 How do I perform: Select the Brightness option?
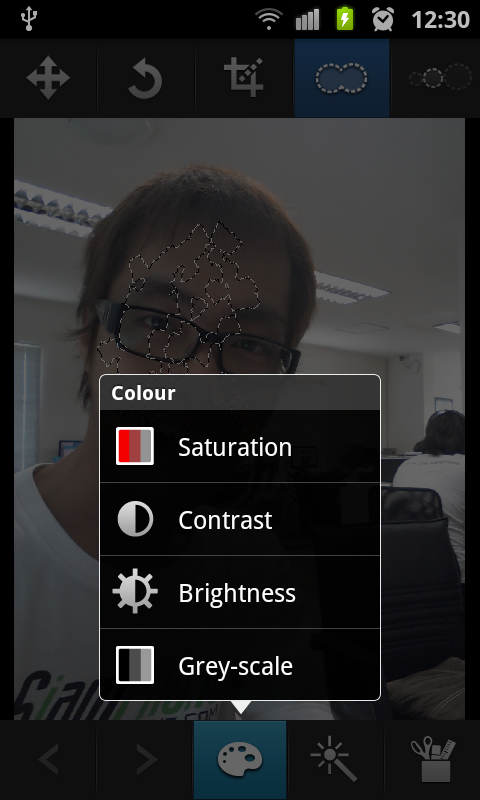(x=240, y=592)
